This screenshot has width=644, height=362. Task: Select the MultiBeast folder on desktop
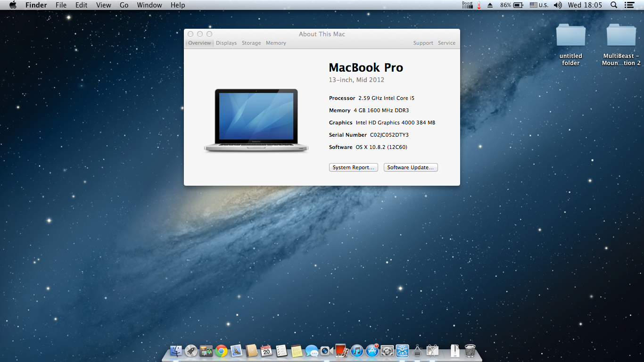[x=621, y=45]
